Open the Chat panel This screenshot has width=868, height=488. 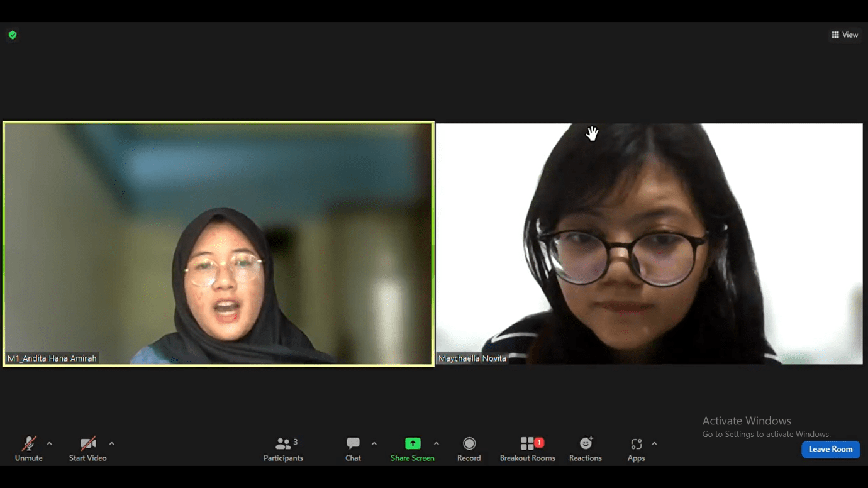tap(353, 449)
